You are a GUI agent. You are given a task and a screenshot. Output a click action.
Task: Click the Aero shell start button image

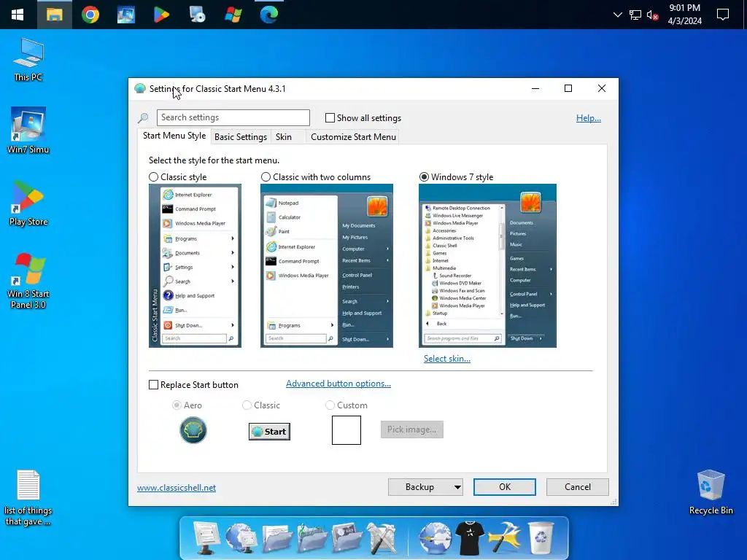pyautogui.click(x=193, y=430)
